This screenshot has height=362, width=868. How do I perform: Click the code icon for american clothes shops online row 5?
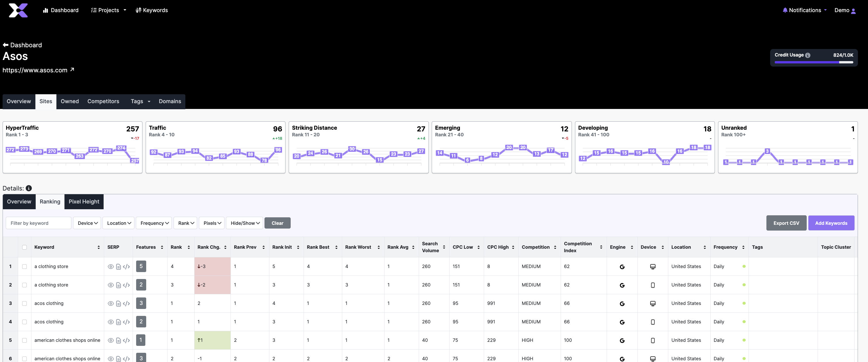click(126, 340)
